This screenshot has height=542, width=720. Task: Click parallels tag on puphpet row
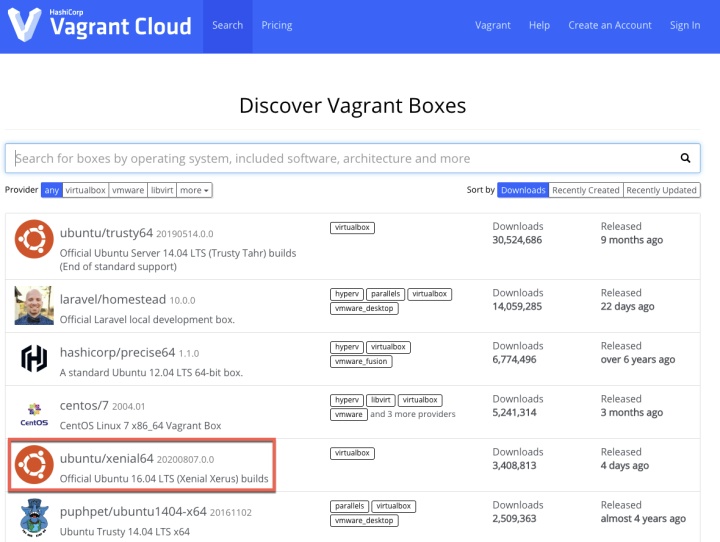point(349,506)
